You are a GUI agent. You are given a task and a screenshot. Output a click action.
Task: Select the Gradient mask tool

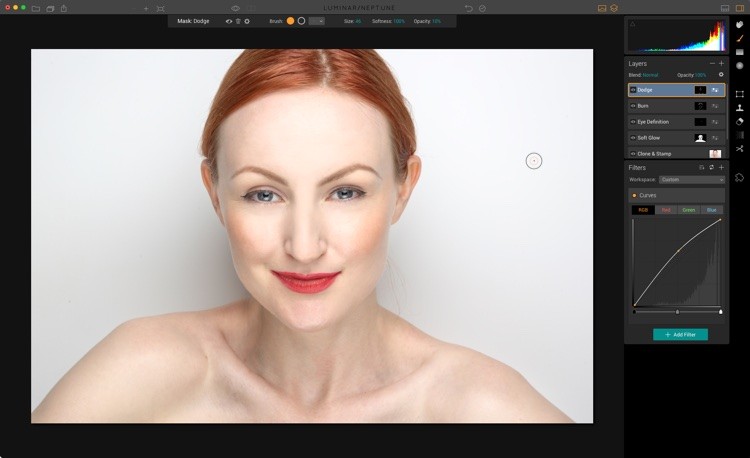pyautogui.click(x=739, y=52)
